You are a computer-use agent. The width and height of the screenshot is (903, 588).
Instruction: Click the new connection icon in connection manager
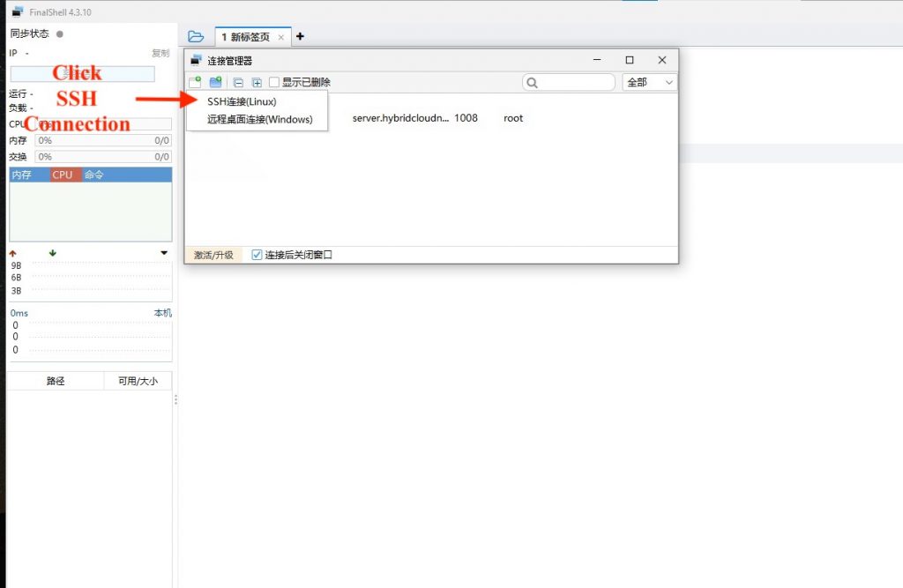196,81
